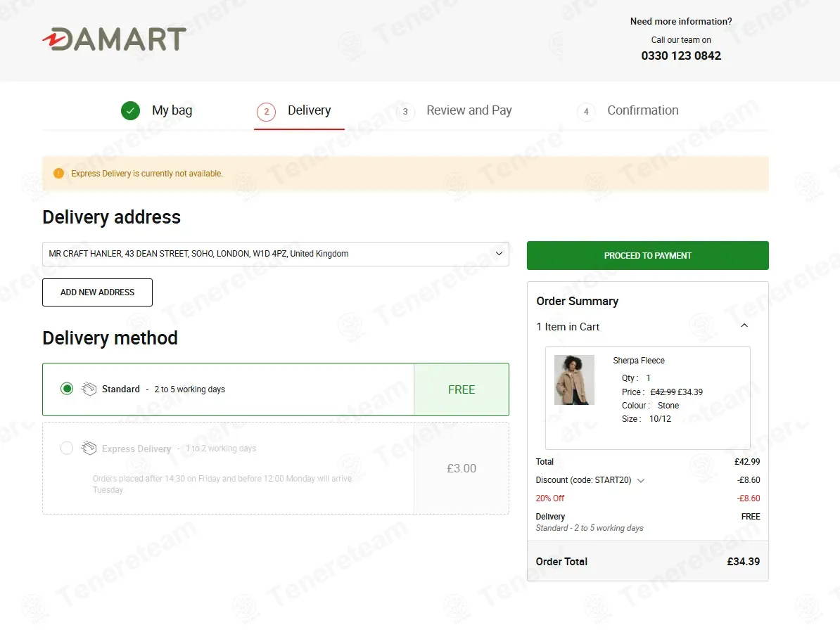The height and width of the screenshot is (632, 840).
Task: Click the phone number 0330 123 0842
Action: 681,56
